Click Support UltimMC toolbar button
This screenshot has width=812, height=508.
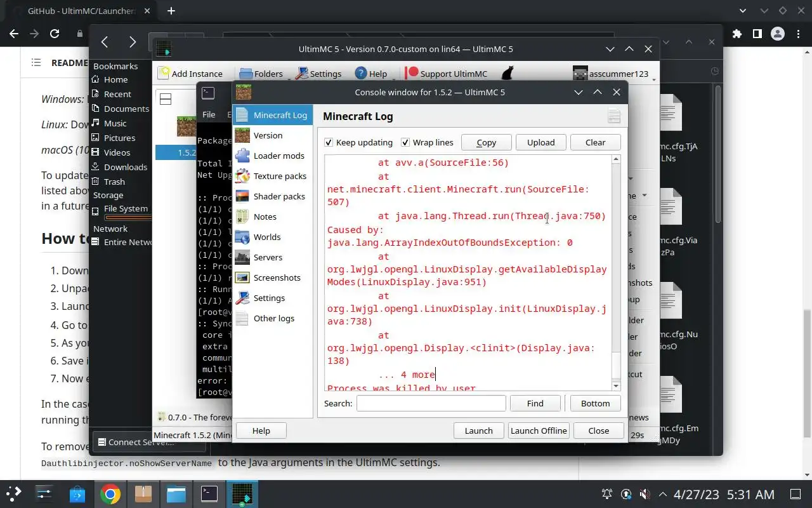(446, 74)
